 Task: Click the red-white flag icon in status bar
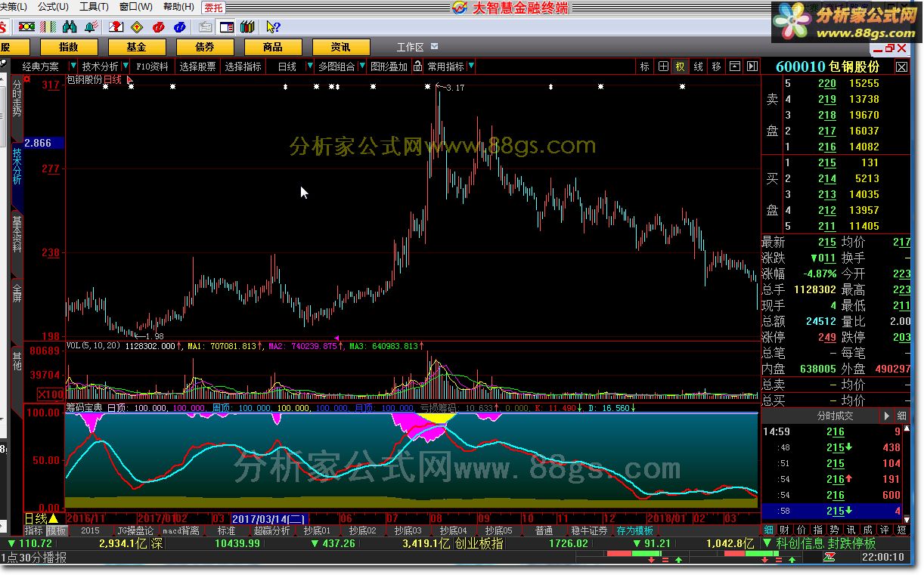(829, 558)
